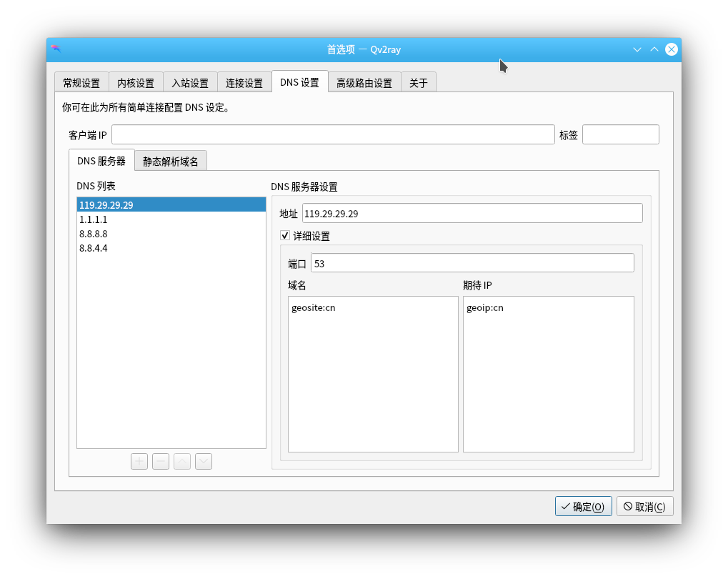The image size is (728, 579).
Task: Click the add DNS server plus icon
Action: pyautogui.click(x=139, y=462)
